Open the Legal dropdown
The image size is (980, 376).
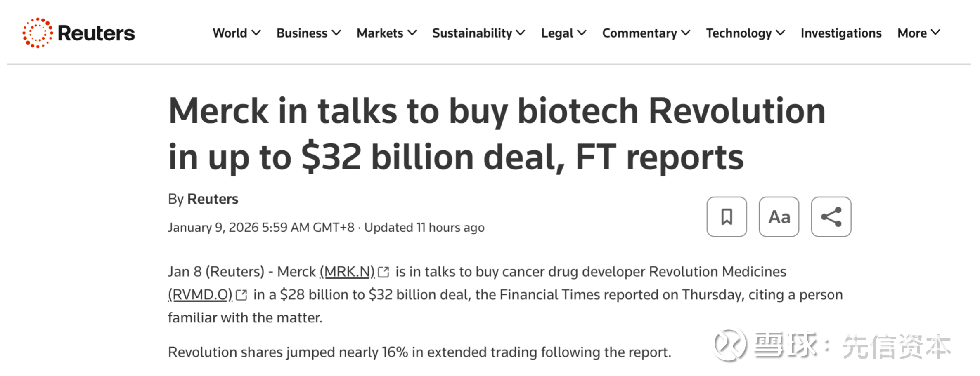pos(563,33)
